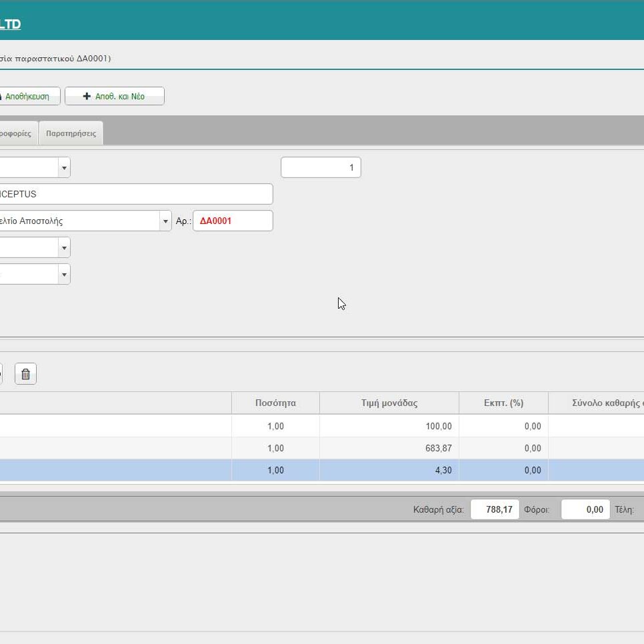The width and height of the screenshot is (644, 644).
Task: Click the Εκπτ. (%) column header
Action: tap(503, 403)
